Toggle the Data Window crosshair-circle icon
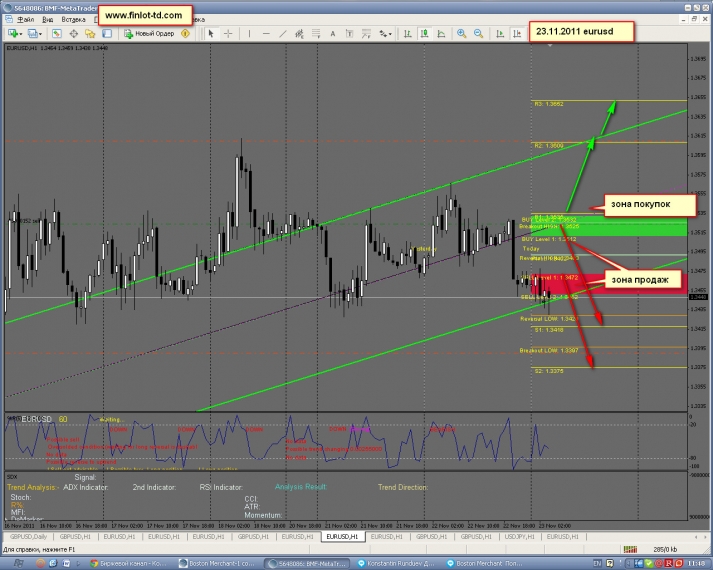Image resolution: width=713 pixels, height=570 pixels. click(x=73, y=33)
